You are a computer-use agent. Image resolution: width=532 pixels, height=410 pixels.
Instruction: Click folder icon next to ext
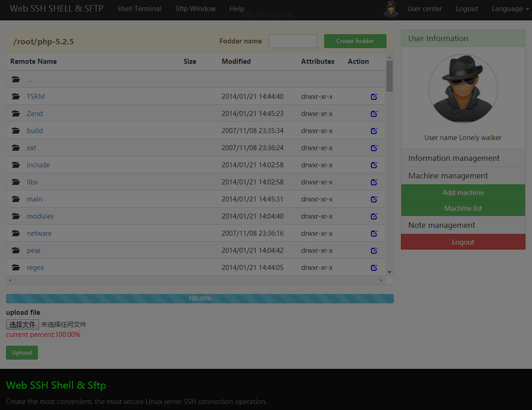[16, 148]
